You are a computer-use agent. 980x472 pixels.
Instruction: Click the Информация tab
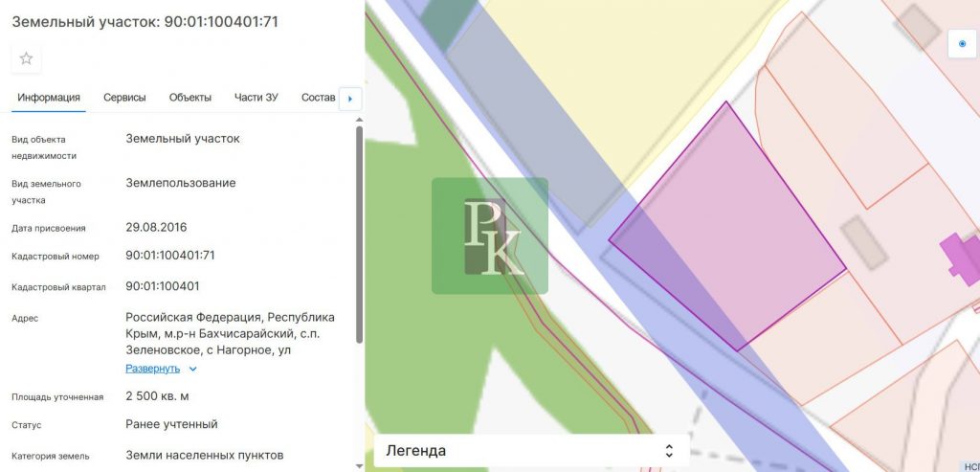(48, 98)
